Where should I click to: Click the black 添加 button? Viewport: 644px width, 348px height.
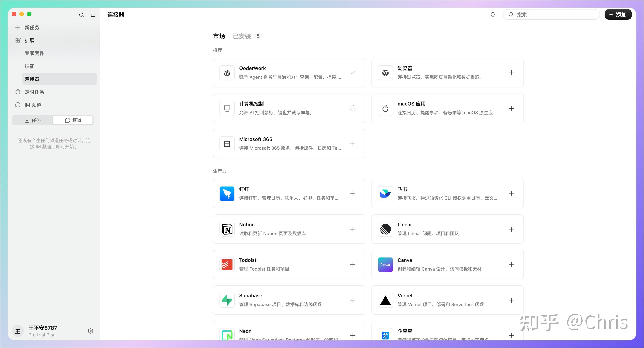click(618, 15)
